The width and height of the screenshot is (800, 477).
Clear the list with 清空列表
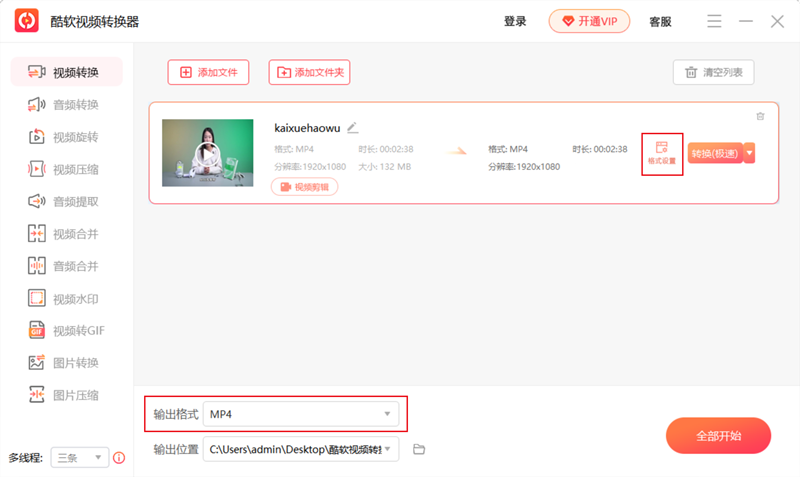tap(713, 72)
